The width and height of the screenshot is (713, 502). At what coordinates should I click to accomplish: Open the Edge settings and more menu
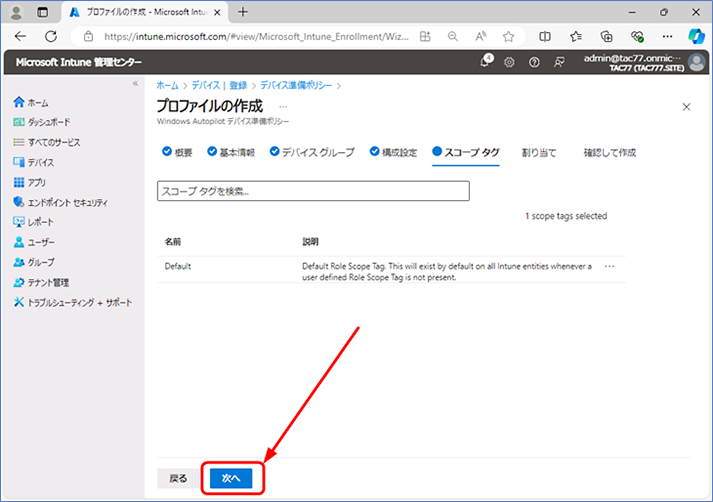tap(668, 36)
